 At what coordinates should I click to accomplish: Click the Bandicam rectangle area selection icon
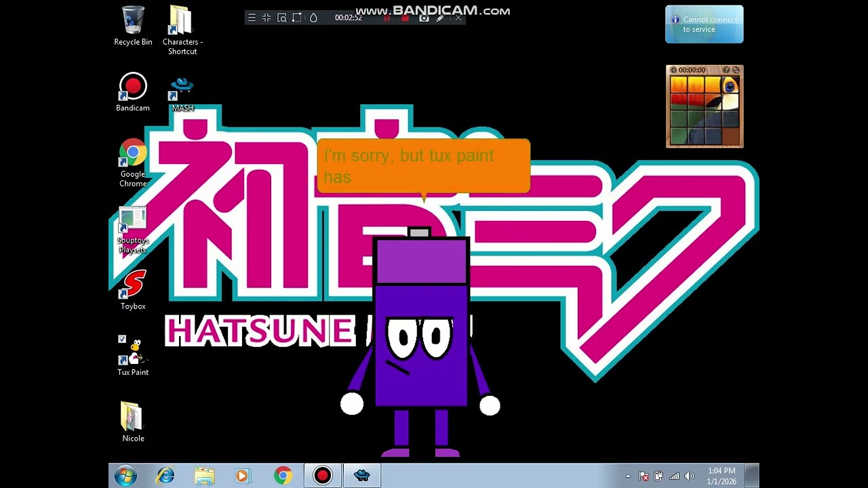click(x=297, y=18)
